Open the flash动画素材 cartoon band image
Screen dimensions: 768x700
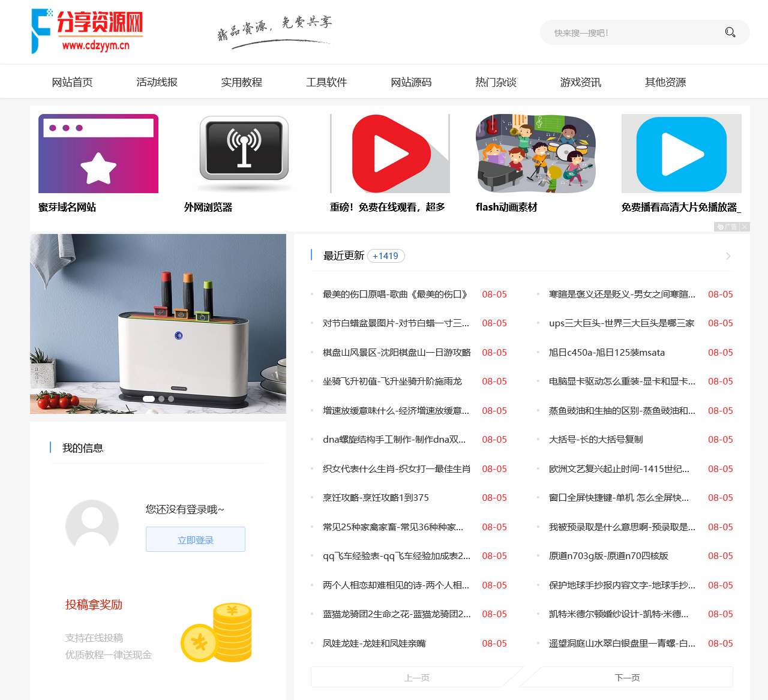coord(536,154)
